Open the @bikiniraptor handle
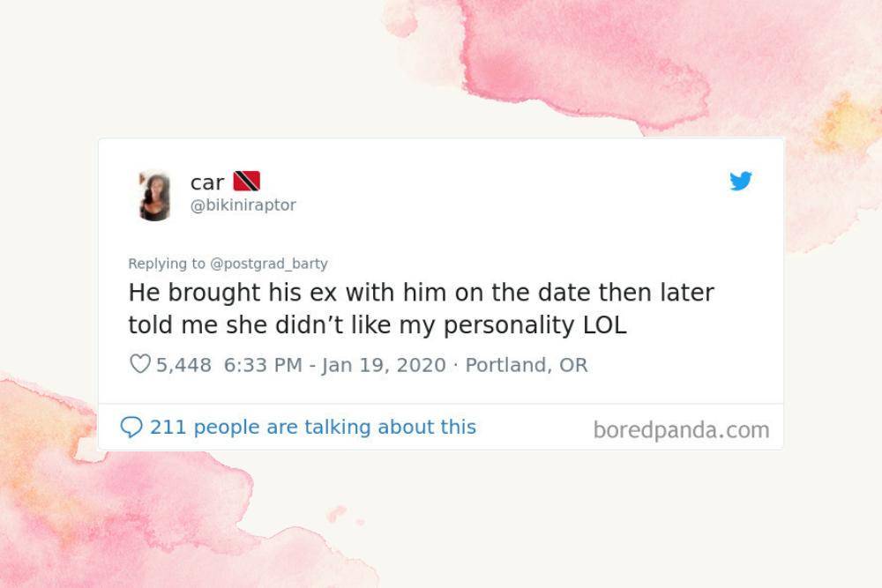 tap(243, 205)
